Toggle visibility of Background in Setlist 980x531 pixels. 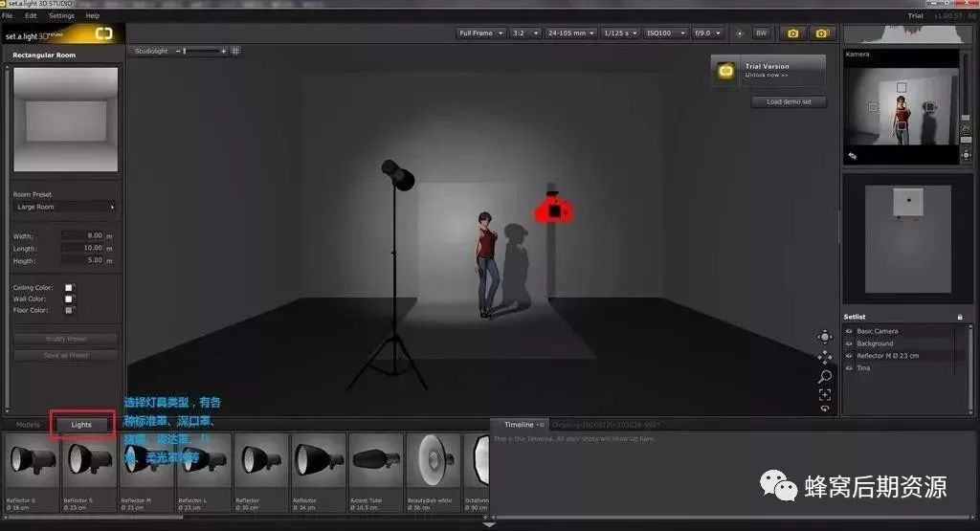coord(849,343)
